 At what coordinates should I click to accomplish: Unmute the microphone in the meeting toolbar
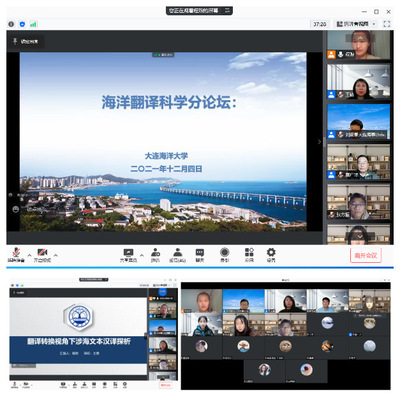pyautogui.click(x=16, y=255)
